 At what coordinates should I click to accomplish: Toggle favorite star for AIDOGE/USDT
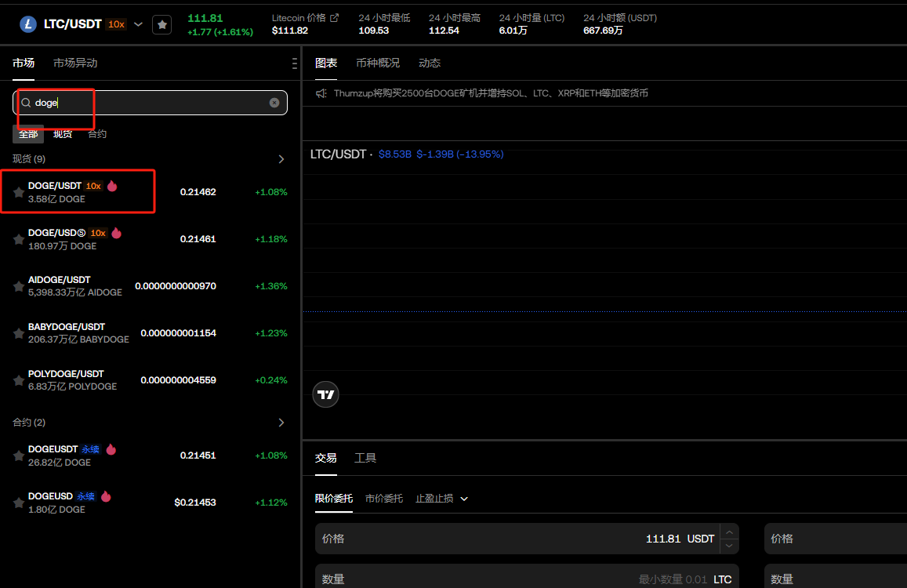(x=19, y=286)
